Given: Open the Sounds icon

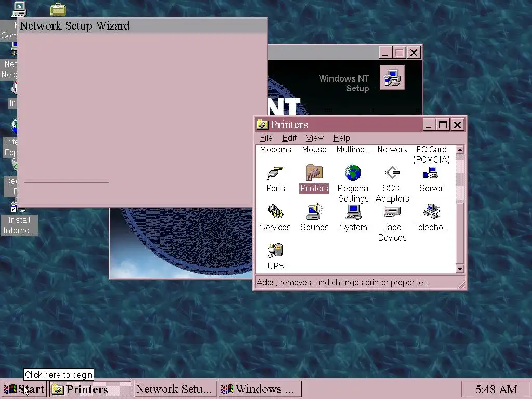Looking at the screenshot, I should click(x=314, y=211).
